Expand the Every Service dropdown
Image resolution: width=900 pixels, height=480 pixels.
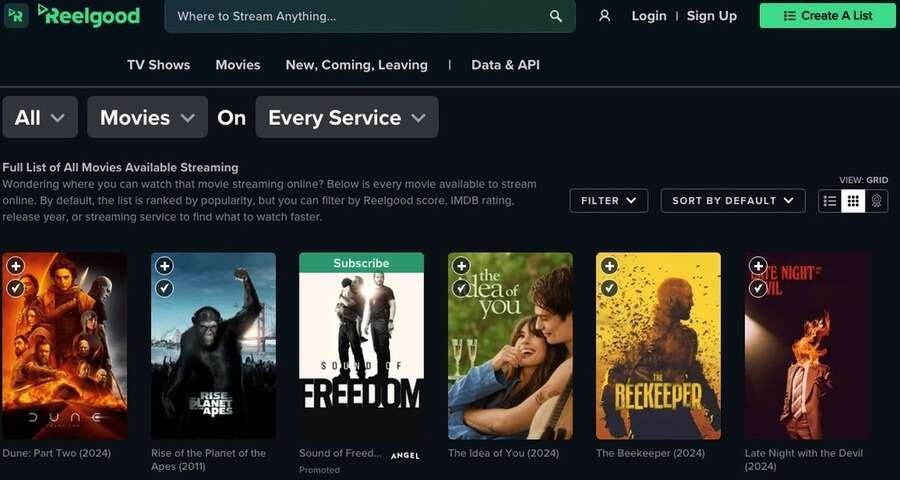(346, 117)
